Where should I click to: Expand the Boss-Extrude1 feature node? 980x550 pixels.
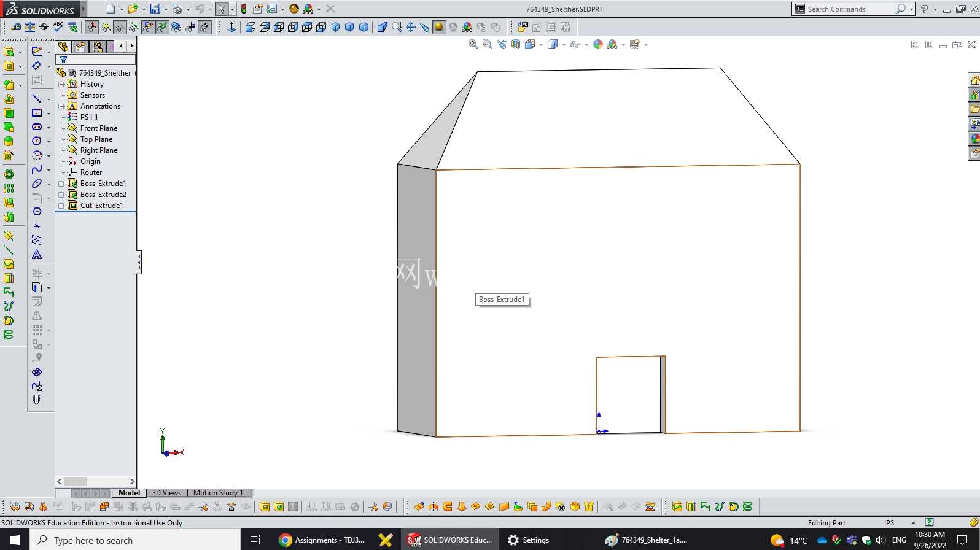[x=61, y=184]
